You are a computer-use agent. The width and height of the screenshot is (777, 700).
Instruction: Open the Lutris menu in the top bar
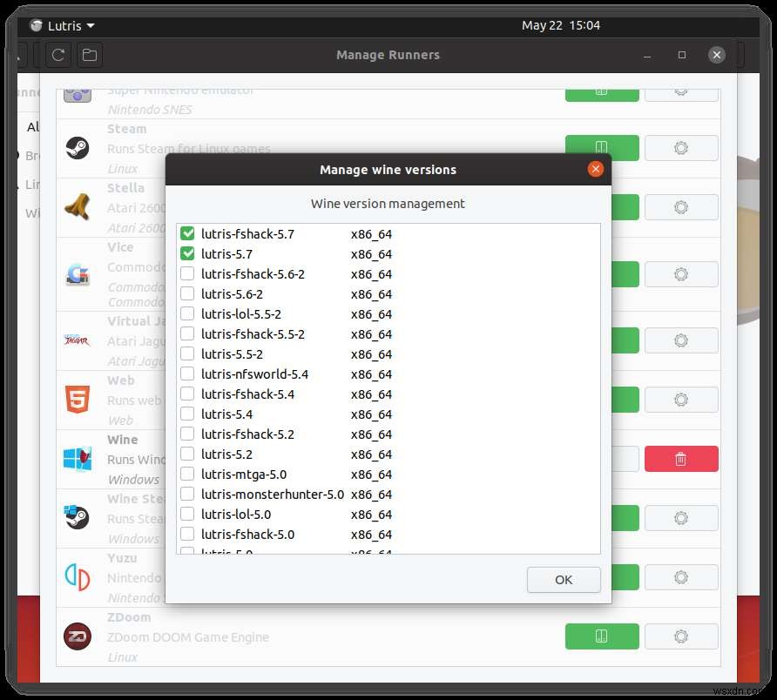click(61, 25)
